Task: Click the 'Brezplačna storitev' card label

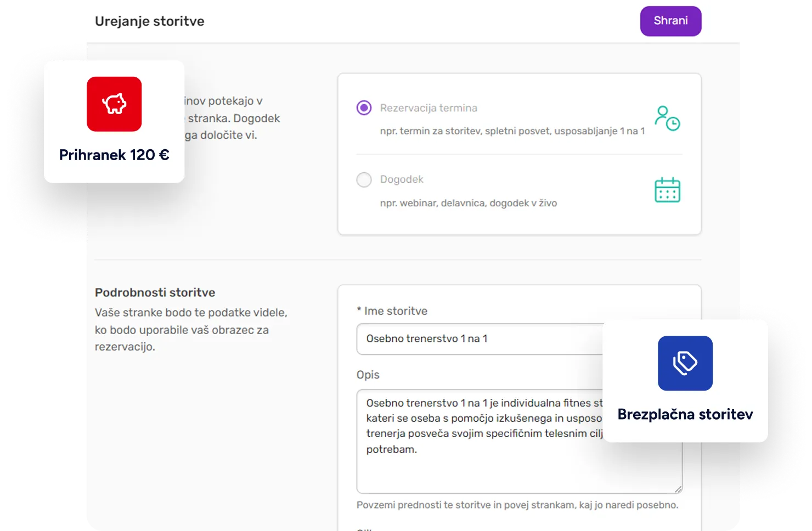Action: (685, 414)
